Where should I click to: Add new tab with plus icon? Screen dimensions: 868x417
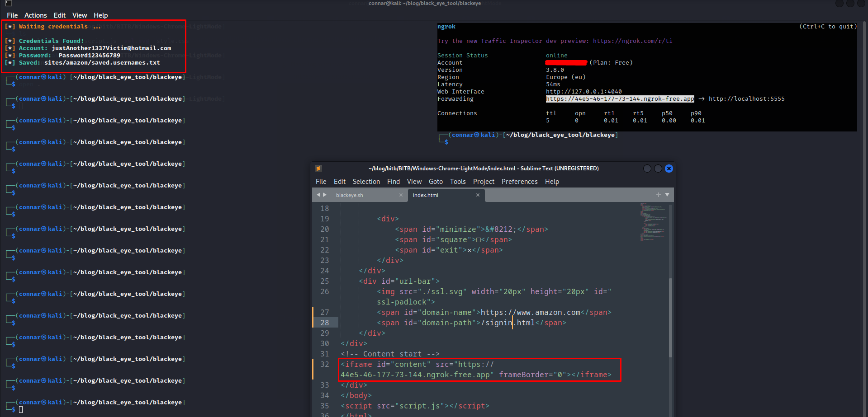659,195
